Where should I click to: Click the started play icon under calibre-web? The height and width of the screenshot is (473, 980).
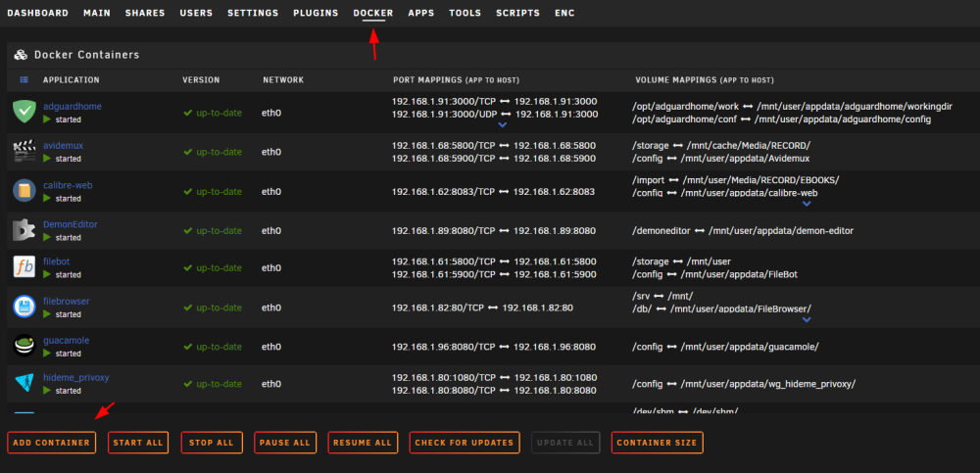(47, 198)
